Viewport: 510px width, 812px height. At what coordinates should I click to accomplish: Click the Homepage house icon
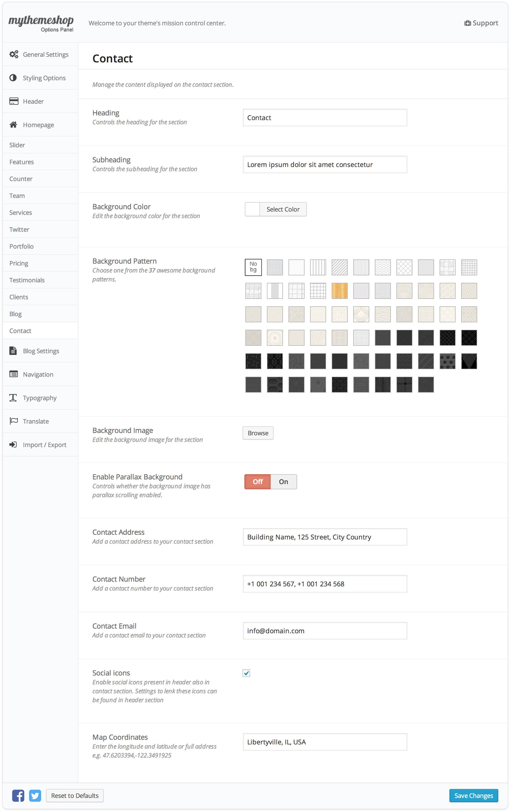(x=13, y=125)
